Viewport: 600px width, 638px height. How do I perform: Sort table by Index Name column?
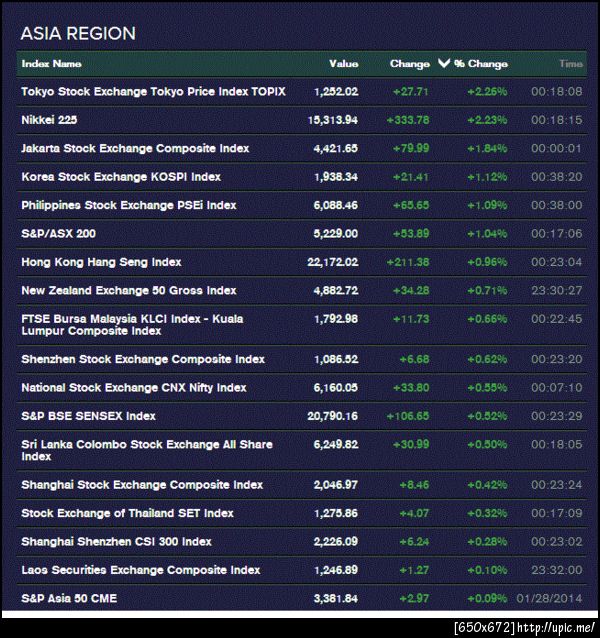point(52,64)
